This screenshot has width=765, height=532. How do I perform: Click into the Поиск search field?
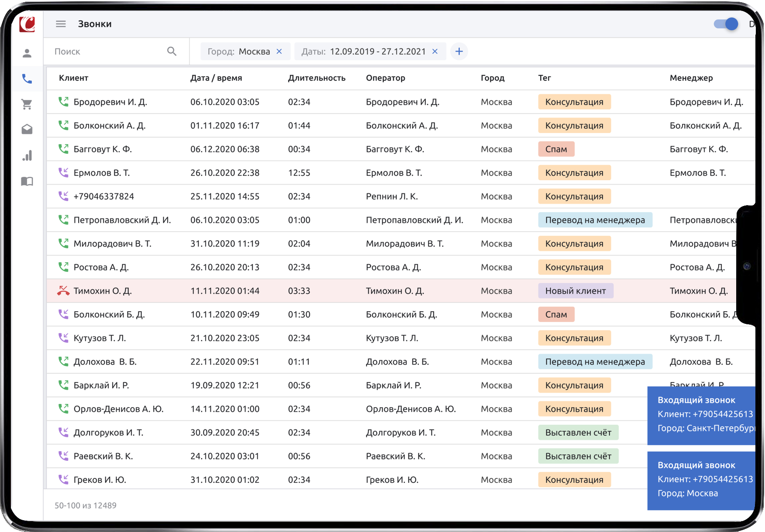coord(107,51)
